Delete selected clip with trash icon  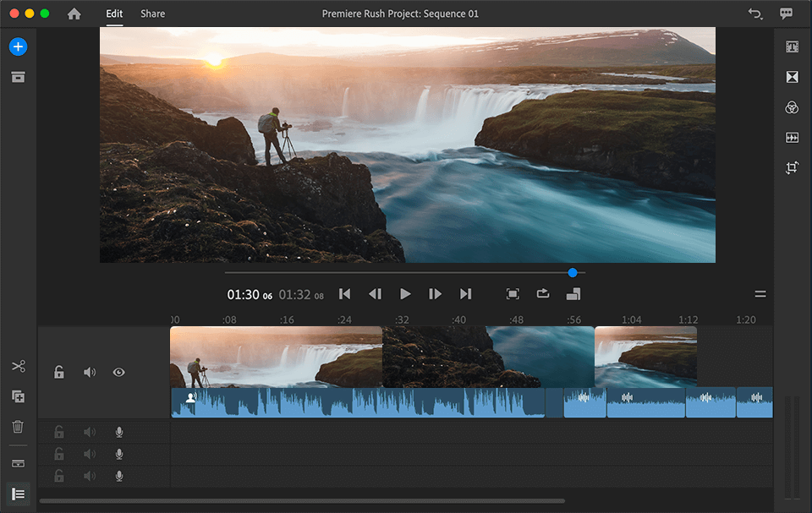coord(18,427)
